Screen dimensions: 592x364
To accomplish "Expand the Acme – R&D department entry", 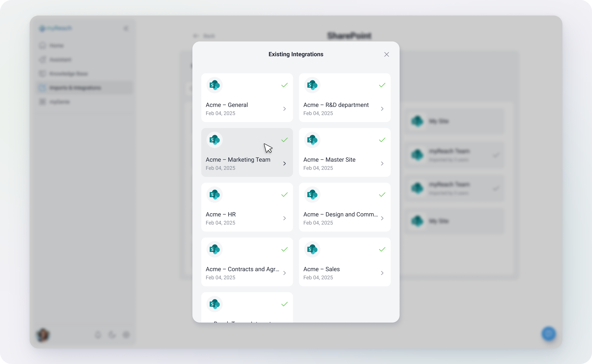I will [382, 109].
